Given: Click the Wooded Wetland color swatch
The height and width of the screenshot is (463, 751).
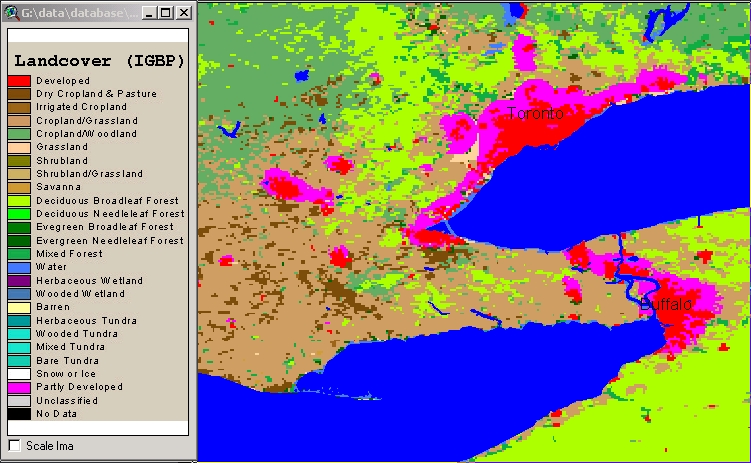Looking at the screenshot, I should click(19, 294).
